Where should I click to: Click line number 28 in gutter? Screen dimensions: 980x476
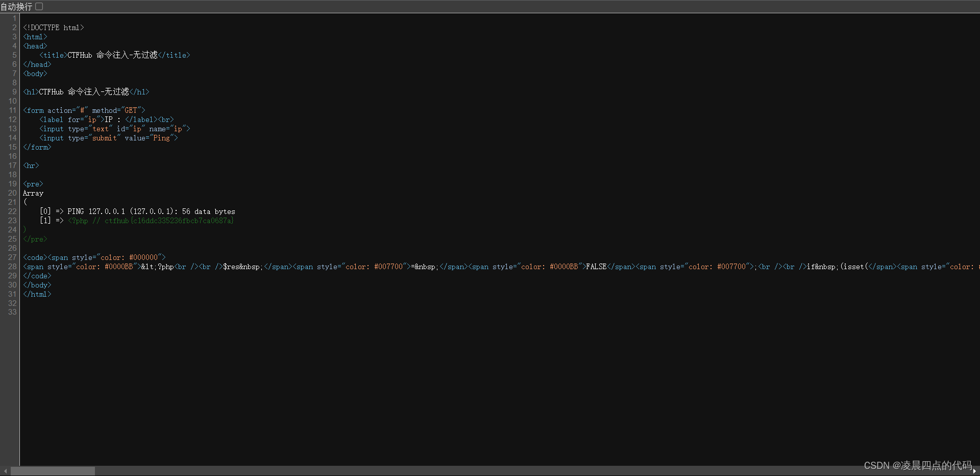(x=12, y=267)
